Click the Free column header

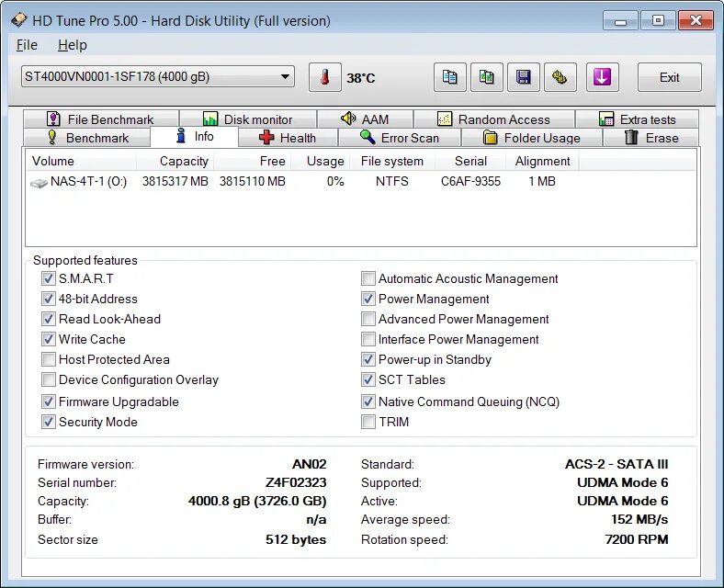252,161
